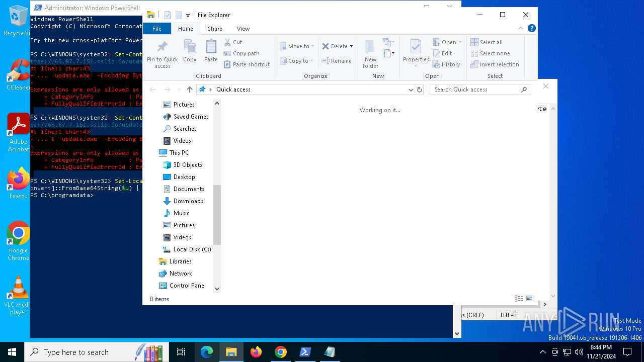Click Paste shortcut command
This screenshot has width=644, height=362.
tap(247, 64)
